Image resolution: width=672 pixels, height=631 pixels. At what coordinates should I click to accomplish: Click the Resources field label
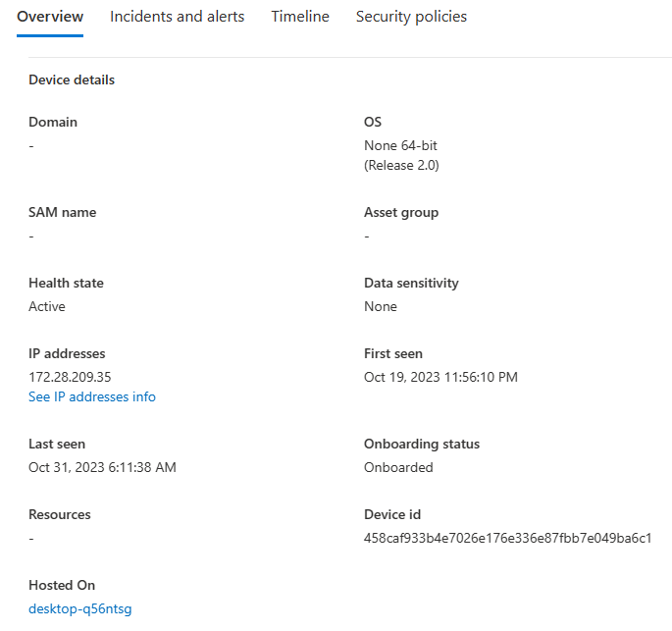tap(60, 514)
